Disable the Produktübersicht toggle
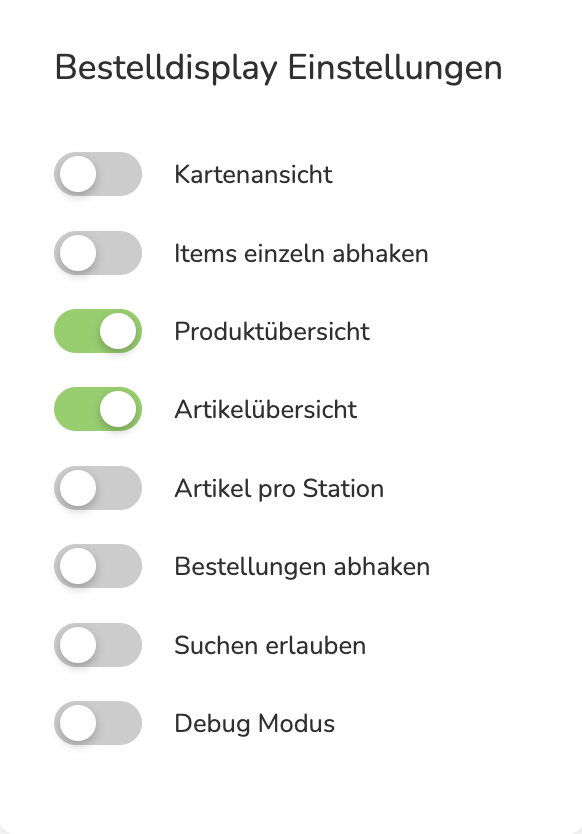 98,331
